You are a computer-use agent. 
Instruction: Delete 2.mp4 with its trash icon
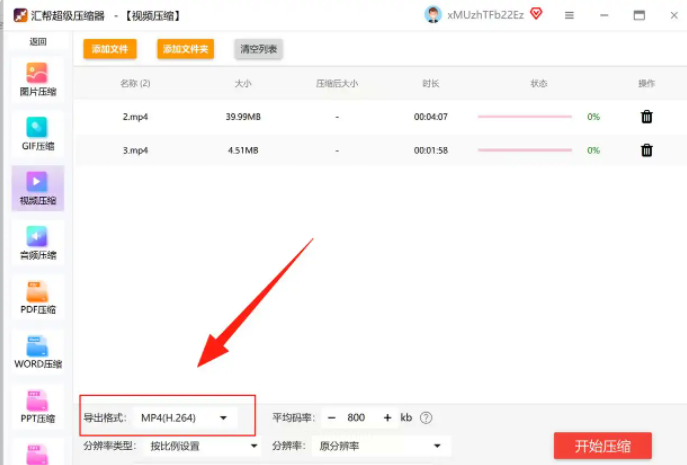click(647, 117)
